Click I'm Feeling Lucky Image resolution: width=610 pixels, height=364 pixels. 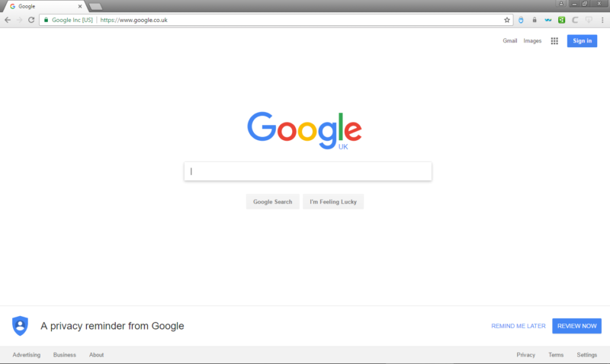pos(333,202)
